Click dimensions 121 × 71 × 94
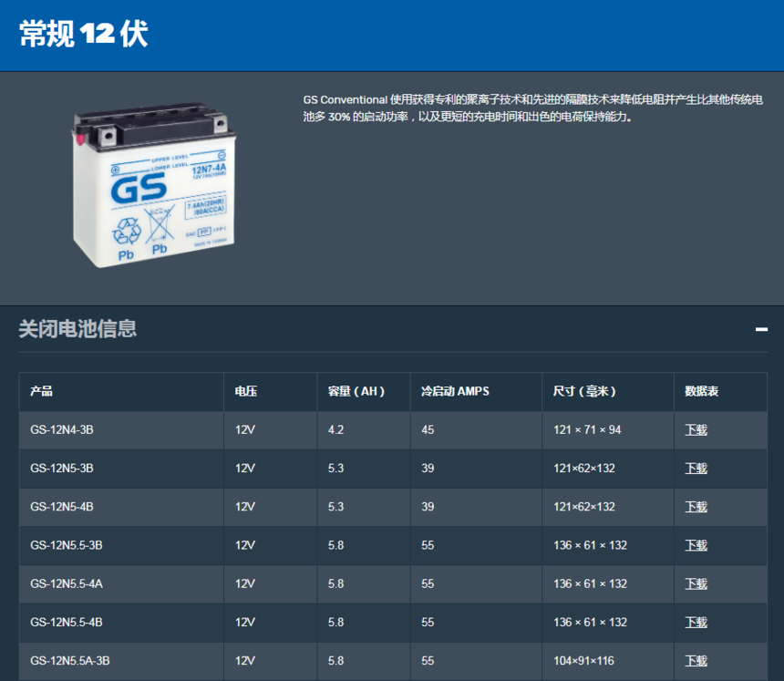Screen dimensions: 784x681 click(x=587, y=429)
